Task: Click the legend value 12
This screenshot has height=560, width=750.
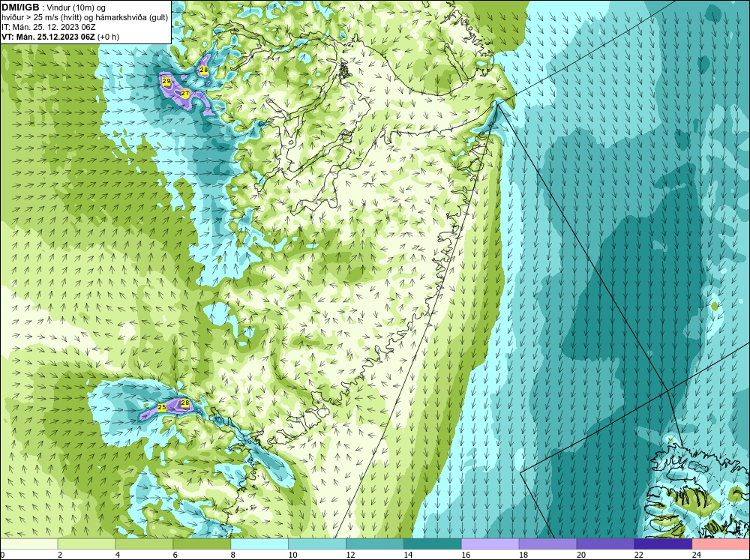Action: tap(350, 555)
